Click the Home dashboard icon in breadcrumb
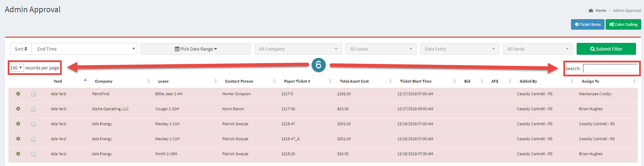The image size is (644, 166). pyautogui.click(x=591, y=10)
